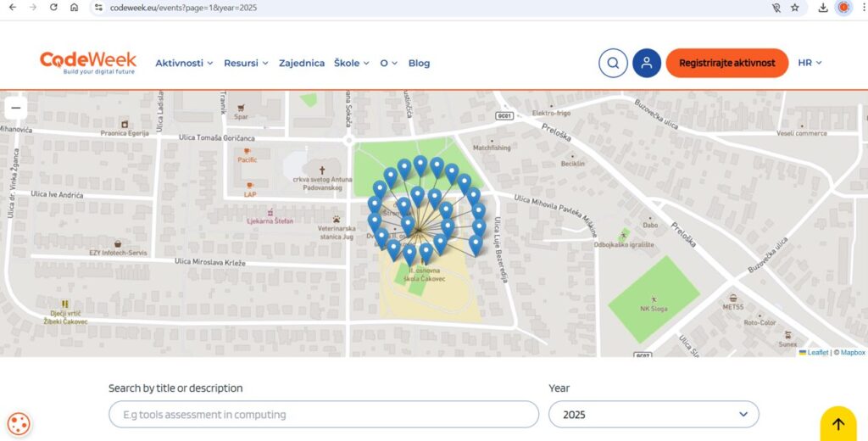The image size is (868, 441).
Task: Click the CodeWeek logo
Action: coord(87,63)
